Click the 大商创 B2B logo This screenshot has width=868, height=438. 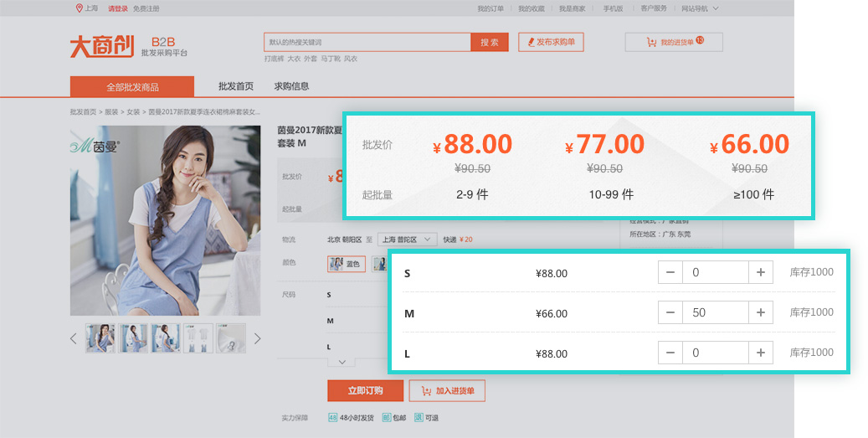click(128, 47)
